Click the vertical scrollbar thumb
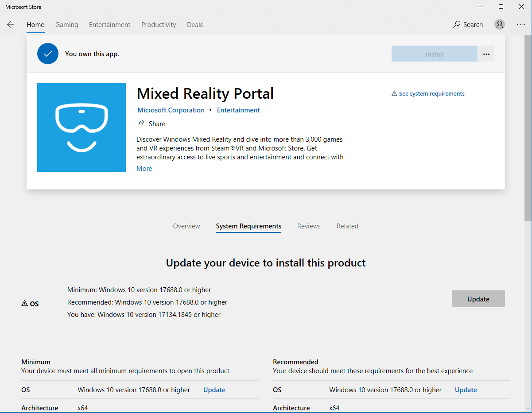 (x=528, y=128)
